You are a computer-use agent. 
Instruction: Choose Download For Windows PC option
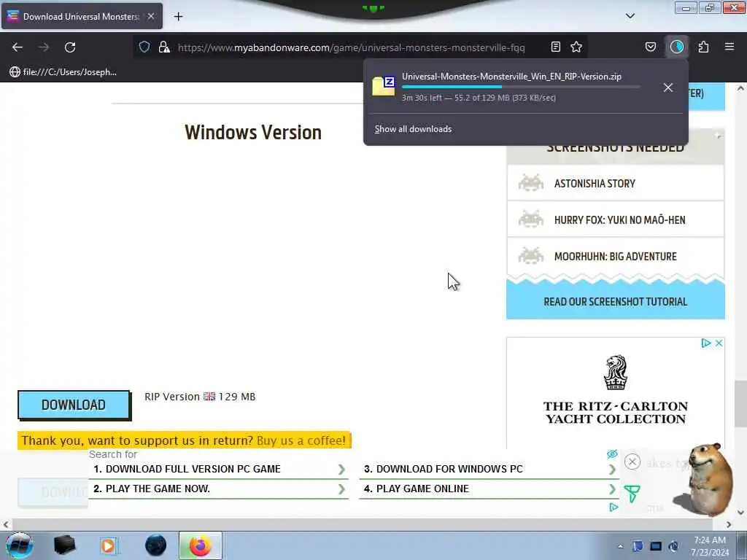coord(489,469)
